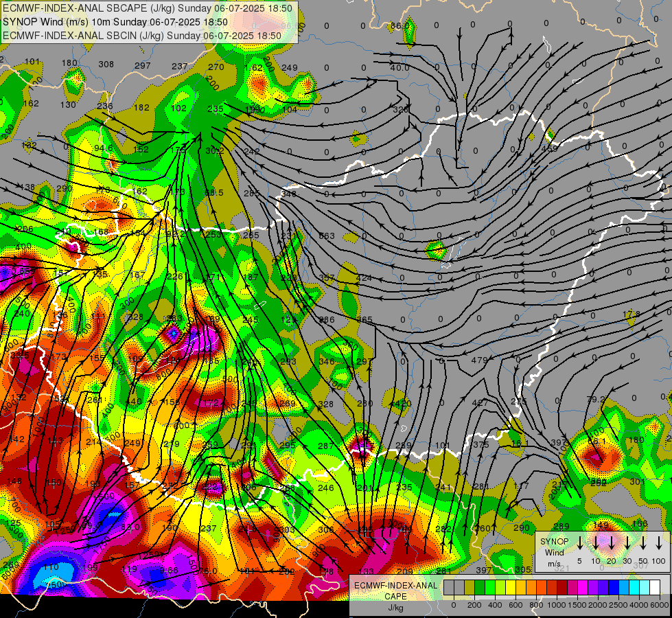Click the map value 306
Image resolution: width=672 pixels, height=618 pixels.
point(326,529)
